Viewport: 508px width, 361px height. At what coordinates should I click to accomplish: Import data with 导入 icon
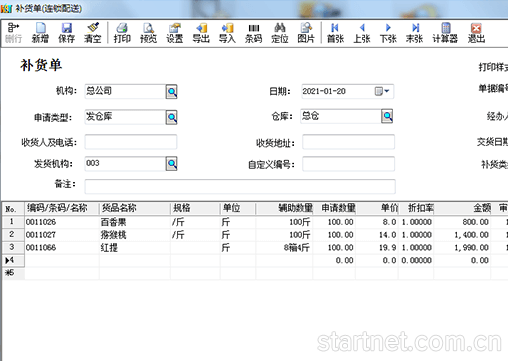(x=227, y=33)
